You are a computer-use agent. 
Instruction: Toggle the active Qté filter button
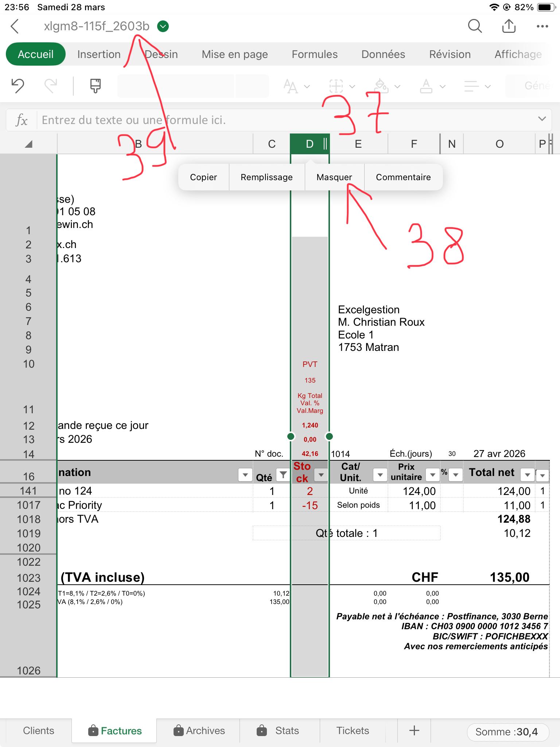[283, 475]
